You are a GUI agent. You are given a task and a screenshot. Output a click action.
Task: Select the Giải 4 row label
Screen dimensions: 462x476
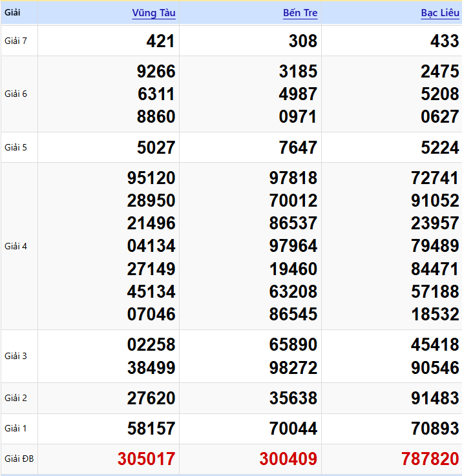16,246
